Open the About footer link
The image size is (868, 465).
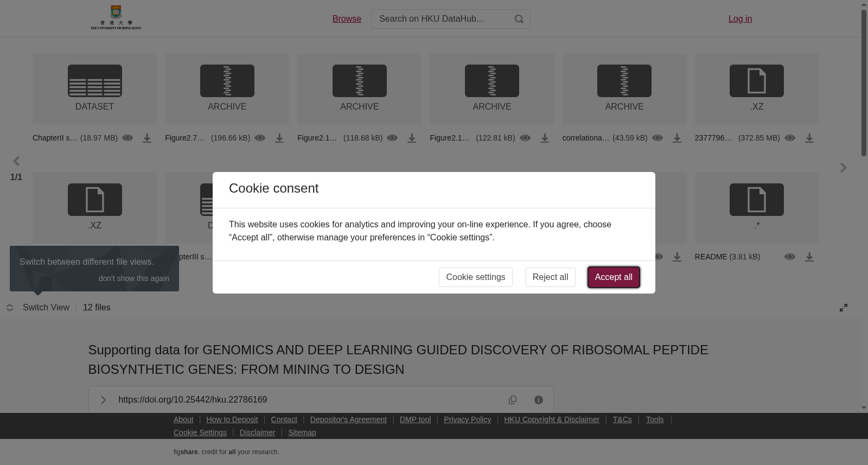coord(183,419)
